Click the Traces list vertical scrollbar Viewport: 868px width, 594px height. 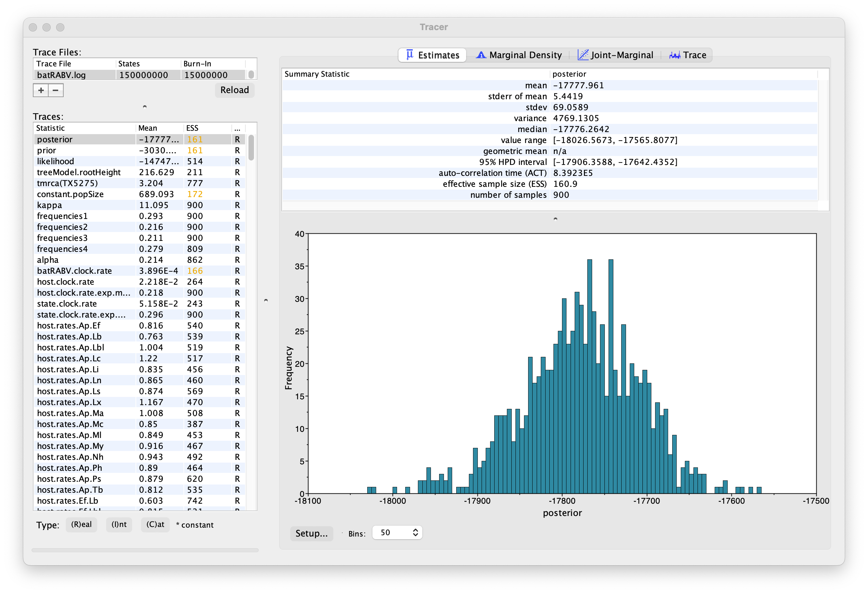(x=251, y=147)
